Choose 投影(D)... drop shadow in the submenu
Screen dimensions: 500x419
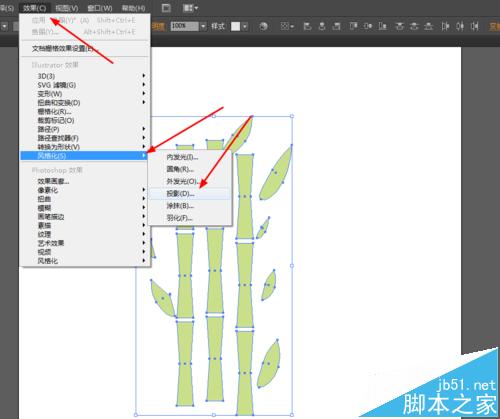pos(190,194)
